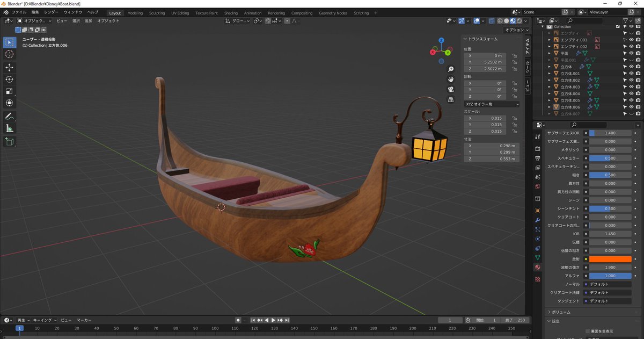Select the Rotate tool

[10, 79]
